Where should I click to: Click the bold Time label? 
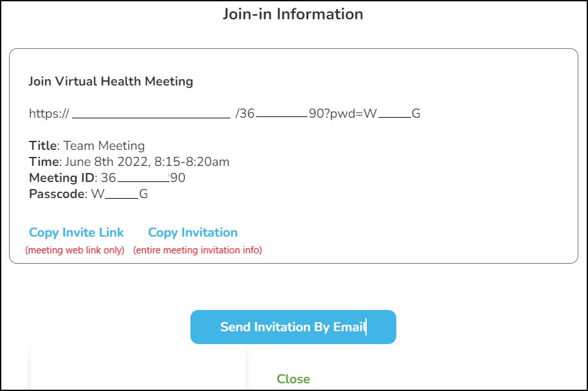click(44, 161)
